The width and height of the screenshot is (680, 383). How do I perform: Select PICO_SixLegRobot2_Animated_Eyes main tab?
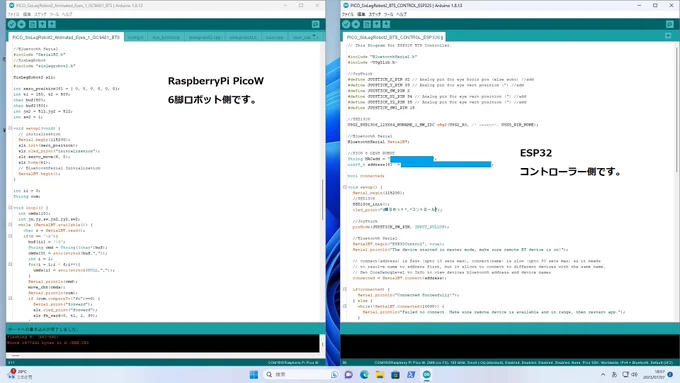pos(66,37)
